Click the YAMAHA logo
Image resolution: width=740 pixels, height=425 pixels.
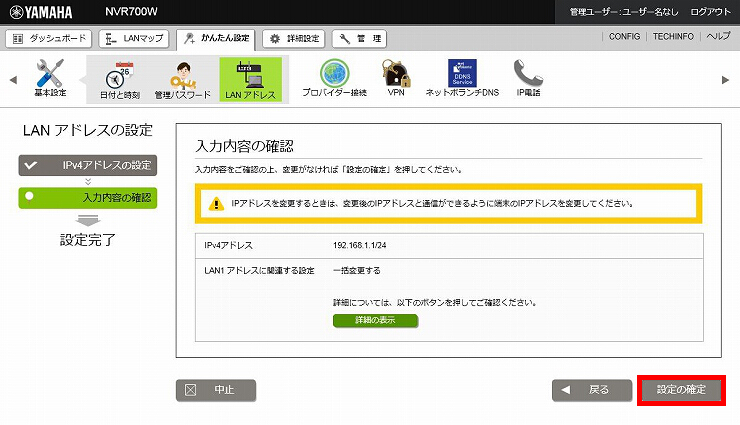[x=41, y=12]
